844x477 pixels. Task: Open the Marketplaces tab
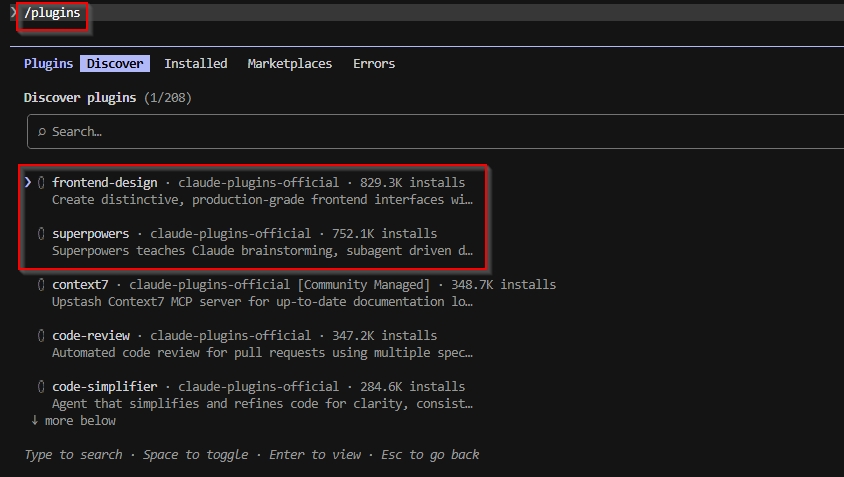(x=290, y=64)
